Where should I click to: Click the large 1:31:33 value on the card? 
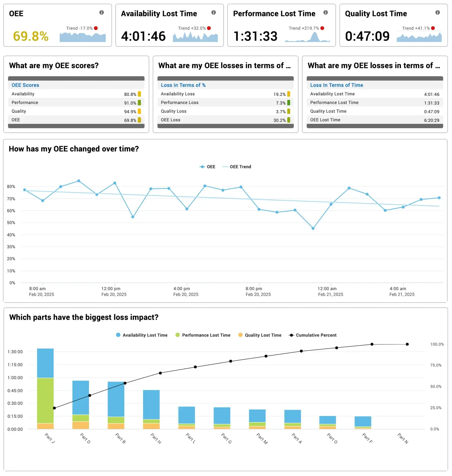click(256, 36)
